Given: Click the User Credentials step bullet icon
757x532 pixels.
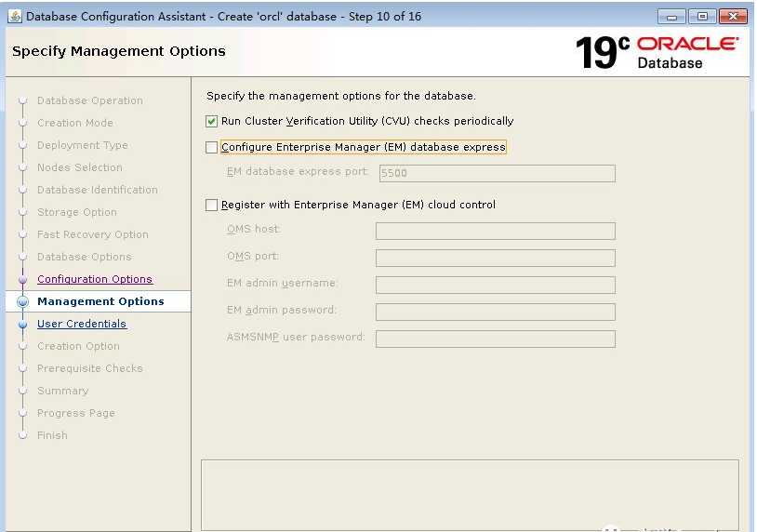Looking at the screenshot, I should click(22, 324).
